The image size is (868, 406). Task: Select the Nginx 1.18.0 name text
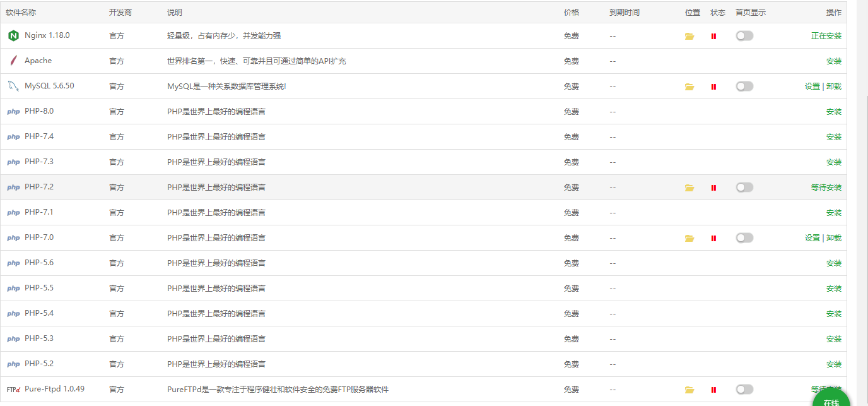[x=47, y=35]
